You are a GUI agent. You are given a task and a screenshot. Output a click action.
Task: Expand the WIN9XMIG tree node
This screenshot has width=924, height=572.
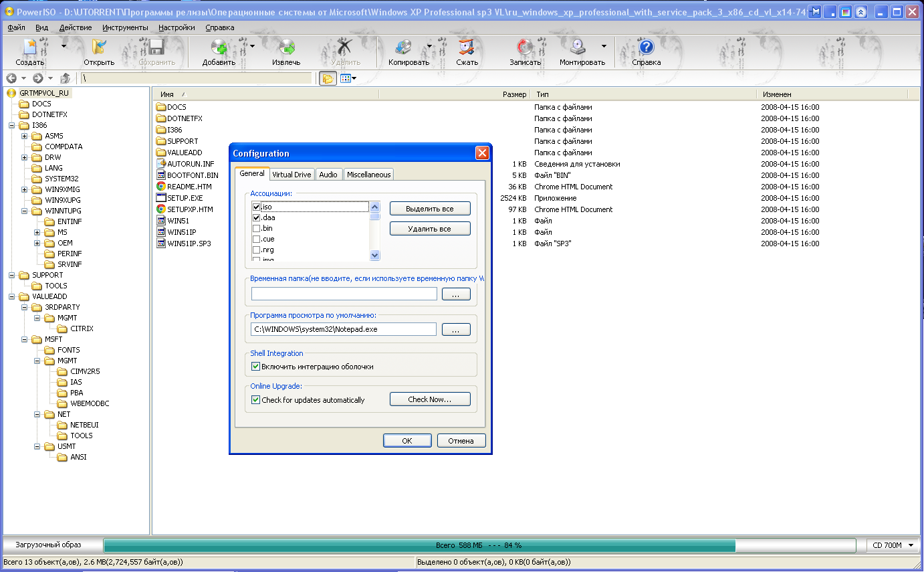(25, 189)
